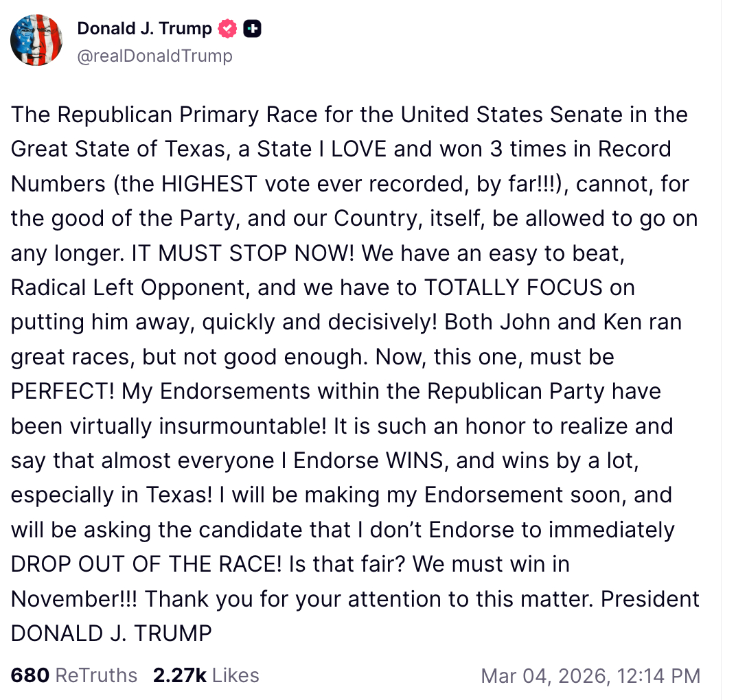View the 680 ReTruths count number
This screenshot has width=736, height=700.
30,675
